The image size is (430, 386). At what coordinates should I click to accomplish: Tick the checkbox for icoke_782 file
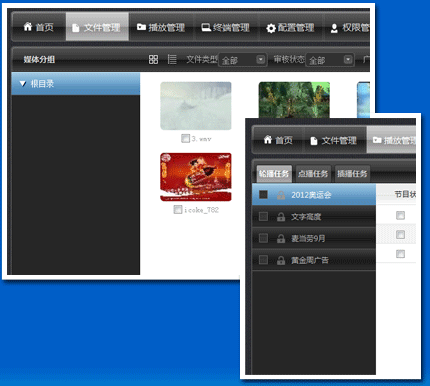click(x=178, y=210)
